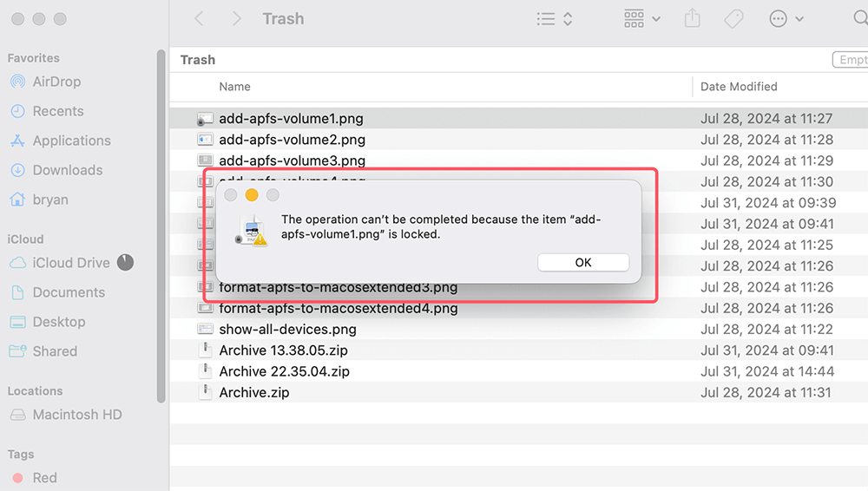Click the Share toolbar icon
Screen dimensions: 868x491
(x=692, y=18)
